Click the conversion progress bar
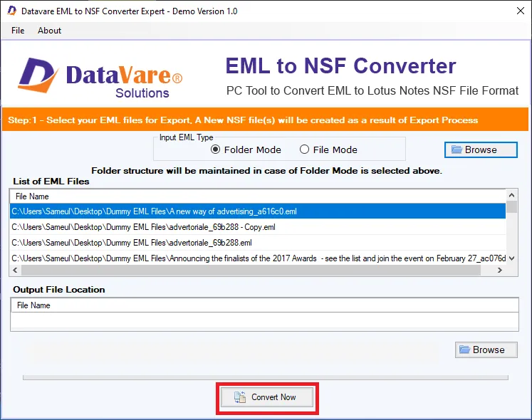Screen dimensions: 532x420 coord(266,377)
